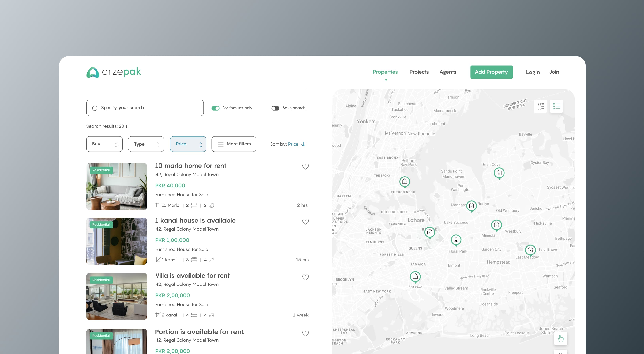Click Search results: 23,41 text
644x354 pixels.
[x=107, y=126]
